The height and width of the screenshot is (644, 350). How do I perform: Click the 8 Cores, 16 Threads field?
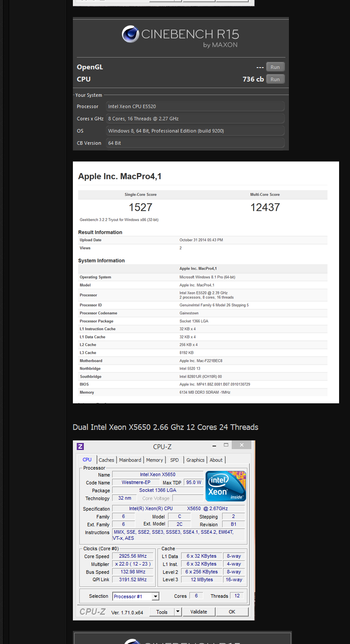tap(196, 119)
